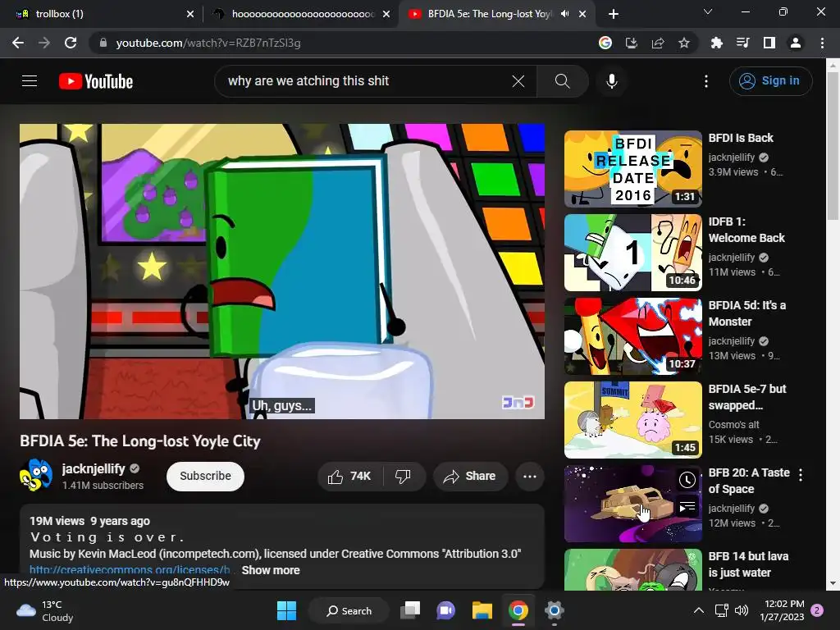Subscribe to jacknjellify channel
Screen dimensions: 840x630
click(x=205, y=477)
